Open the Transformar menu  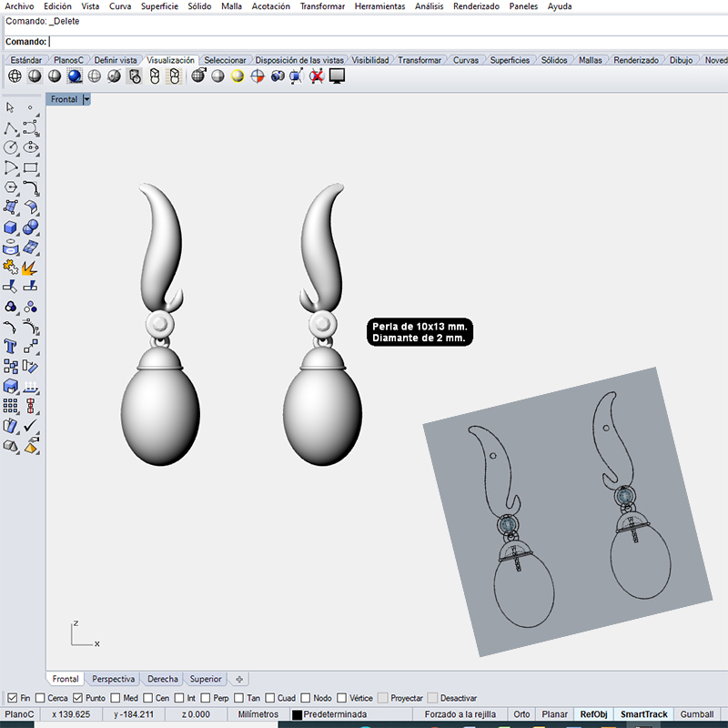point(321,6)
